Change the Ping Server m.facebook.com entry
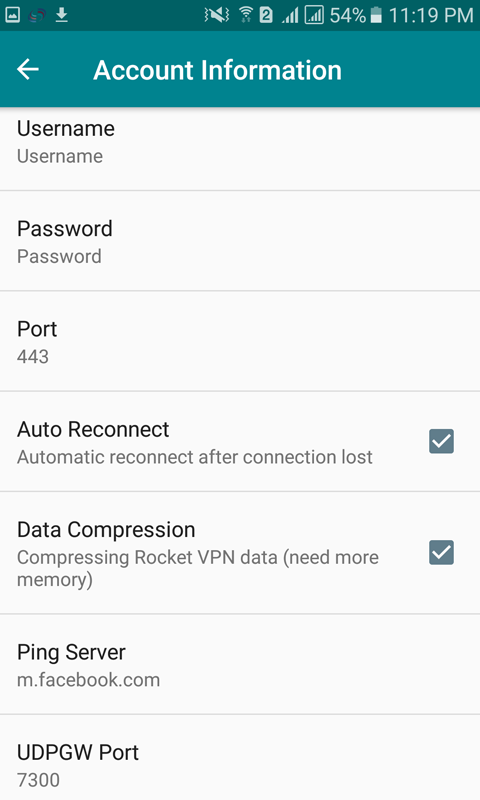 (240, 664)
